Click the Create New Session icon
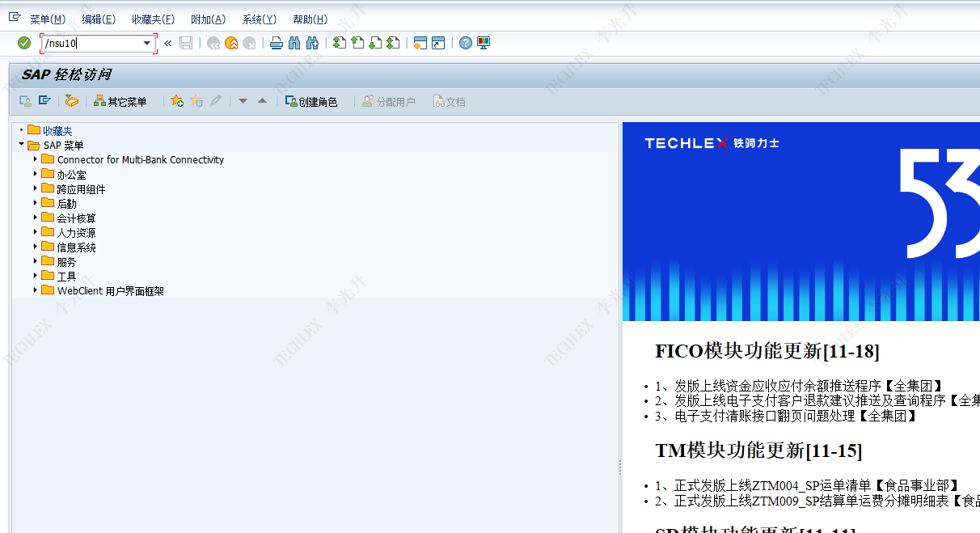Image resolution: width=980 pixels, height=533 pixels. click(x=420, y=43)
